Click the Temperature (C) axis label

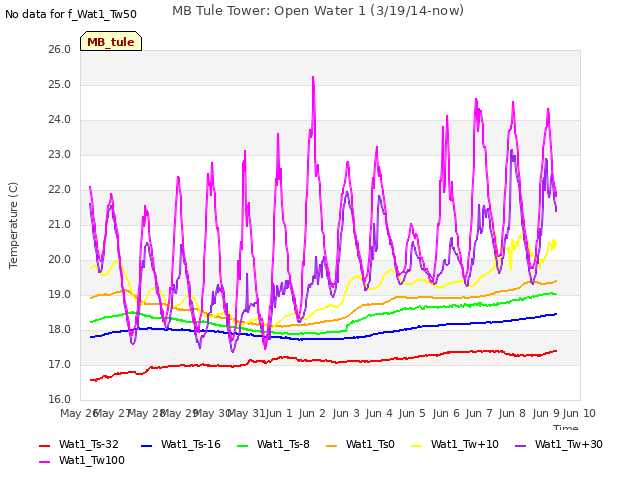click(x=13, y=225)
